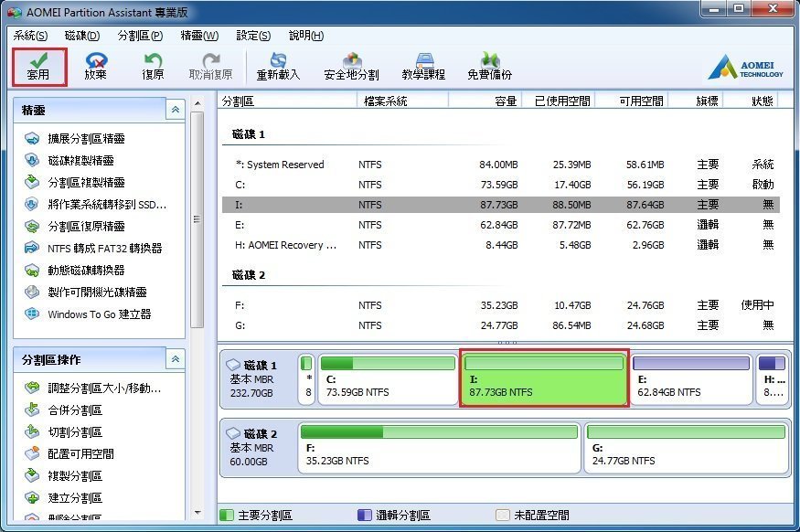The width and height of the screenshot is (800, 532).
Task: Sort by 可用空間 column header
Action: pos(631,101)
